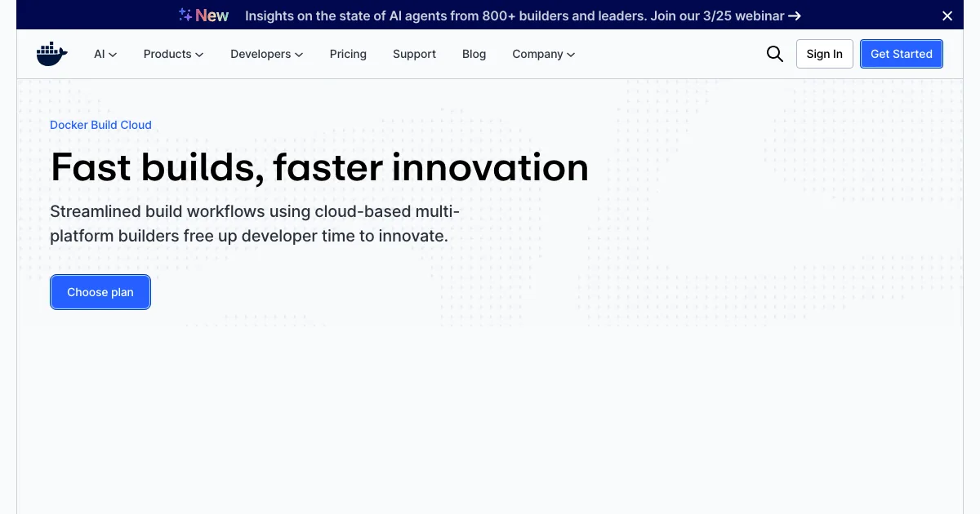Dismiss the announcement banner with the X
The image size is (980, 514).
click(x=947, y=16)
